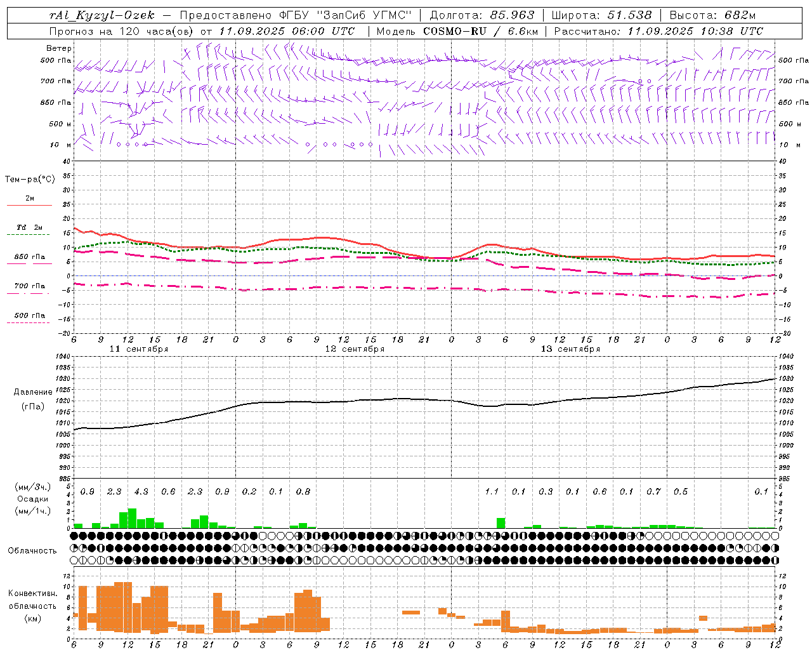This screenshot has width=812, height=650.
Task: Click the model label "COSMO-RU / 6.6км"
Action: (x=480, y=31)
